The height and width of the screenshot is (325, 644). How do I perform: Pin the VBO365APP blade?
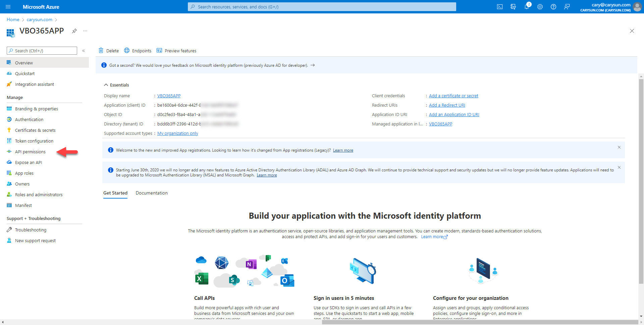tap(74, 31)
